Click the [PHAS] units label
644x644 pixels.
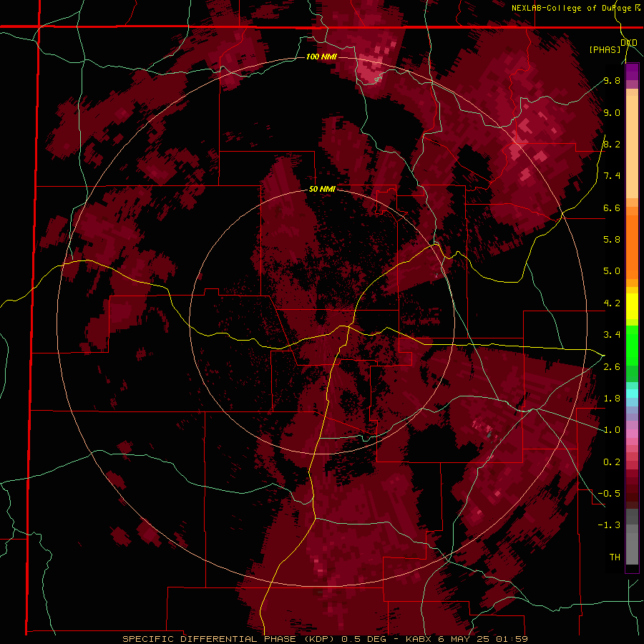click(x=605, y=49)
